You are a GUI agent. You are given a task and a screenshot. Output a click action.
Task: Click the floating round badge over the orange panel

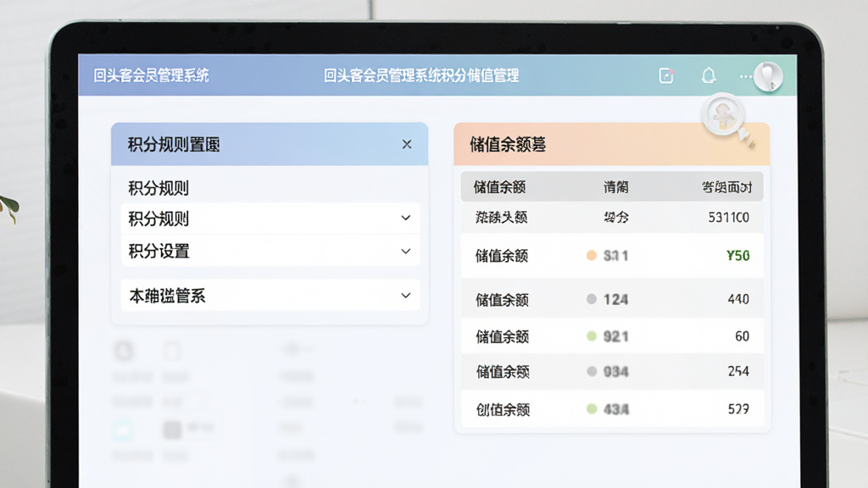(x=723, y=115)
